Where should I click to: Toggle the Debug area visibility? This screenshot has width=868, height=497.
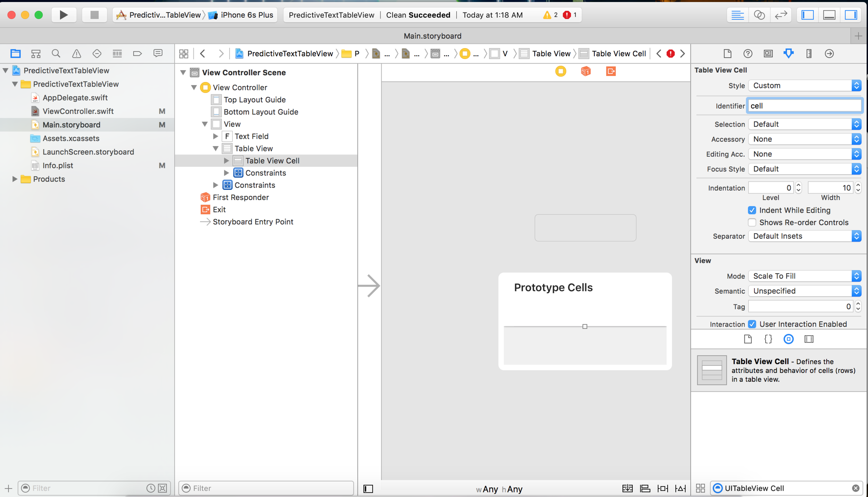click(x=829, y=15)
